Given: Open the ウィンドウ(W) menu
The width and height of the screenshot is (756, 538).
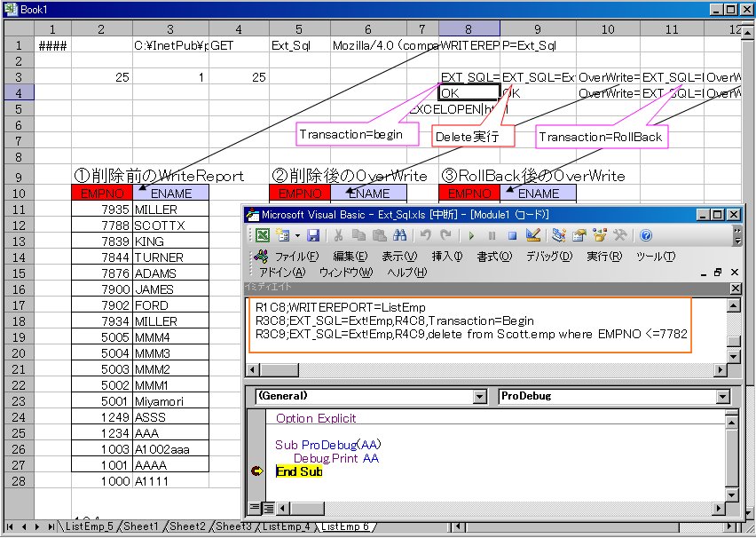Looking at the screenshot, I should [x=346, y=273].
